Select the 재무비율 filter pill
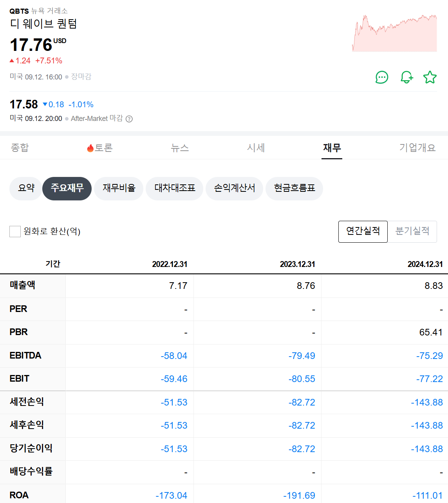448x503 pixels. (x=119, y=188)
